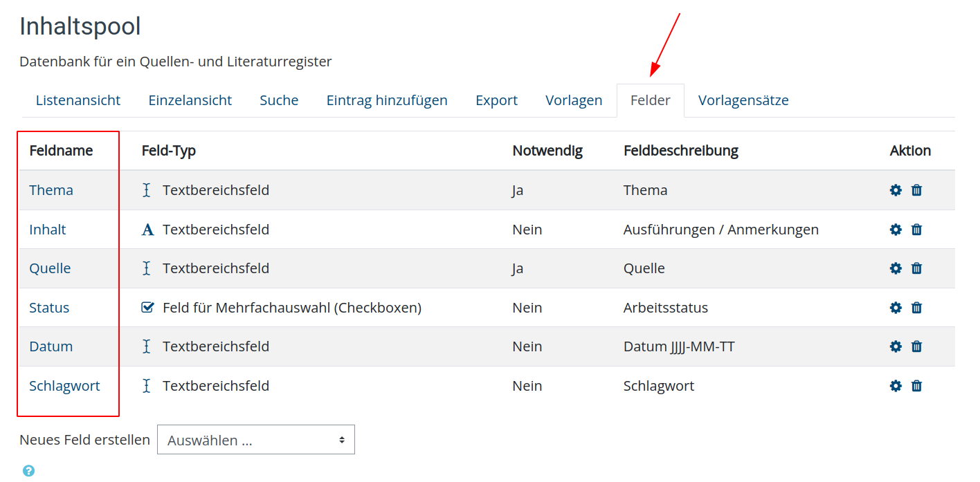Click trash icon in Status row
Image resolution: width=980 pixels, height=482 pixels.
click(917, 308)
